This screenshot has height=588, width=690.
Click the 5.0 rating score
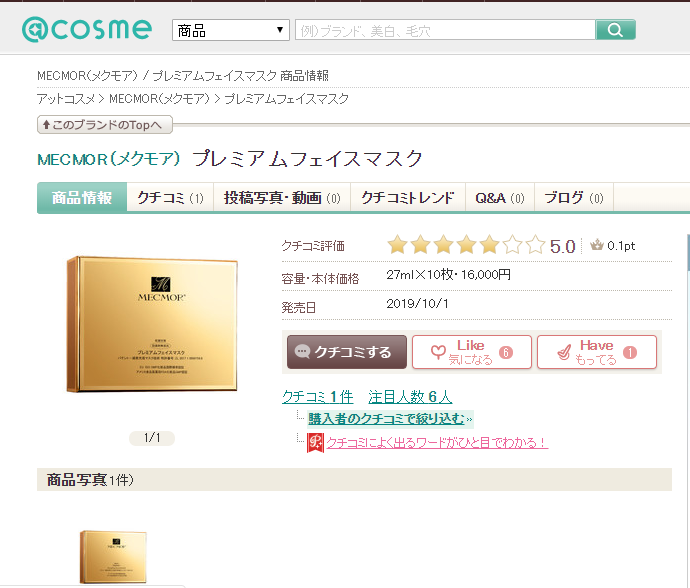(562, 246)
